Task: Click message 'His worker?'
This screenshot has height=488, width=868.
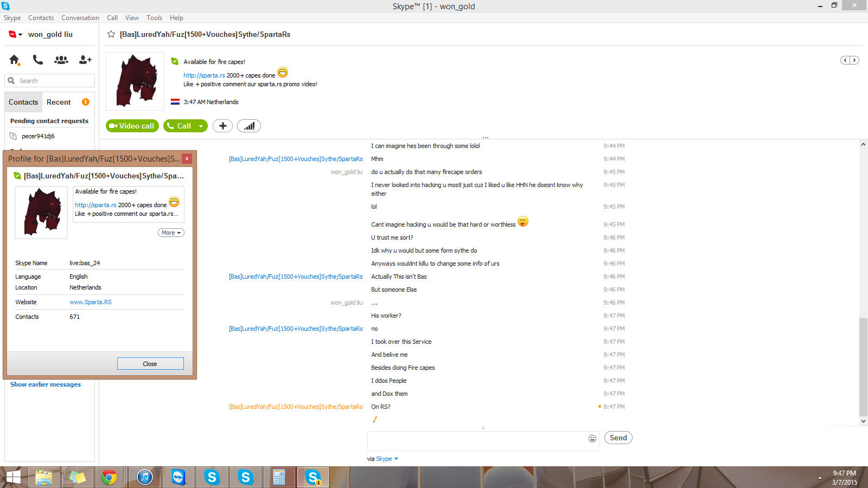Action: [386, 316]
